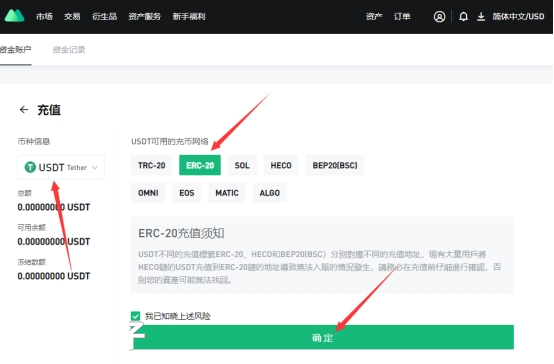Click the ERC-20充值须知 heading
The width and height of the screenshot is (554, 364).
[x=181, y=233]
